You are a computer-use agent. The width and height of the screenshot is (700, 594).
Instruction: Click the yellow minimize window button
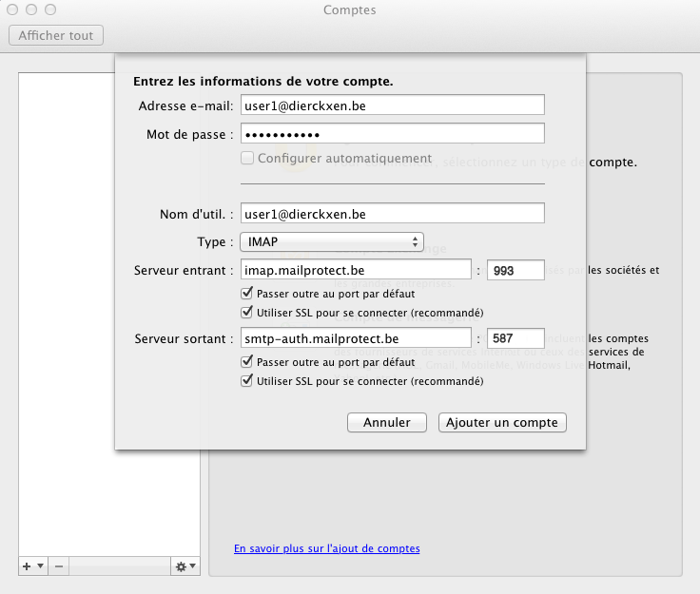point(31,10)
